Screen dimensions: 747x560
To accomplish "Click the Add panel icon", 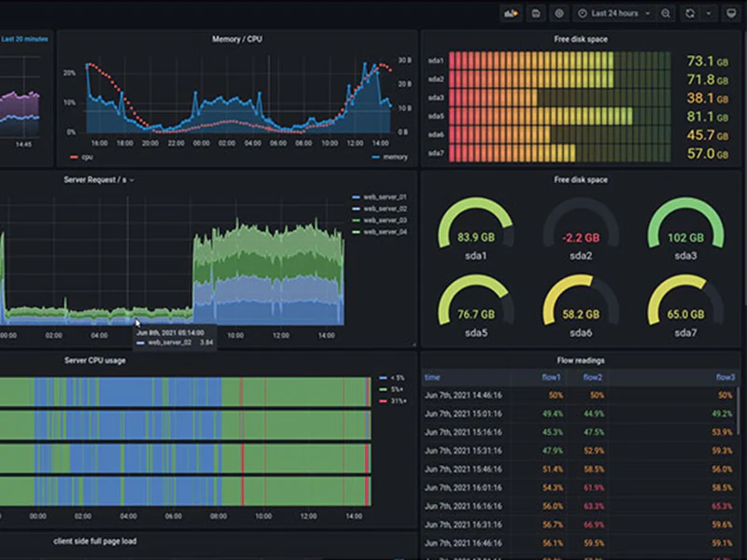I will [x=511, y=13].
